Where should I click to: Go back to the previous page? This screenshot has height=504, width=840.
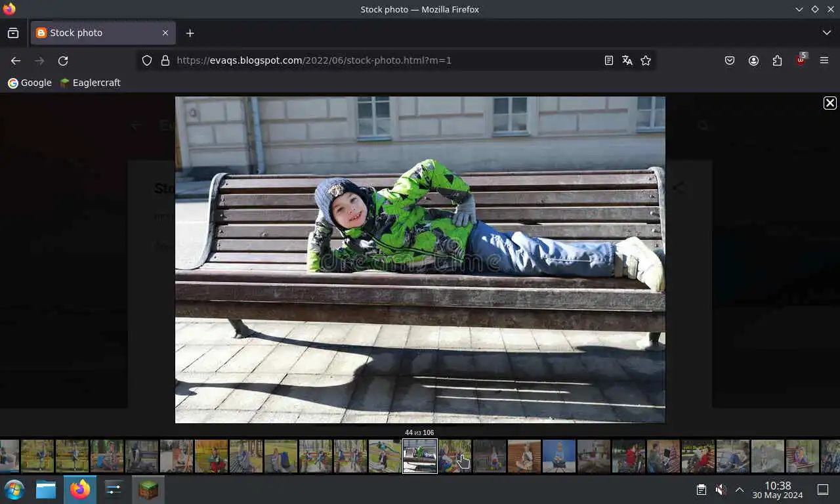(x=16, y=60)
